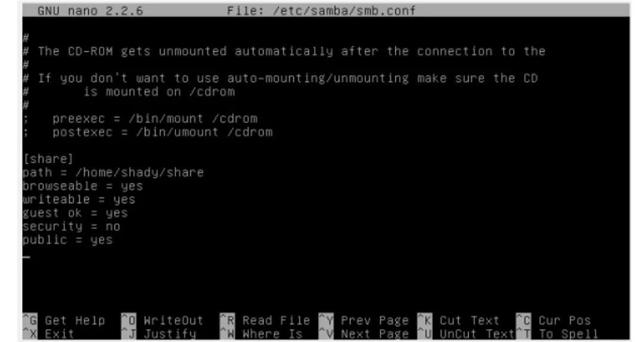This screenshot has width=644, height=342.
Task: Choose the ^R Read File shortcut
Action: click(x=265, y=320)
